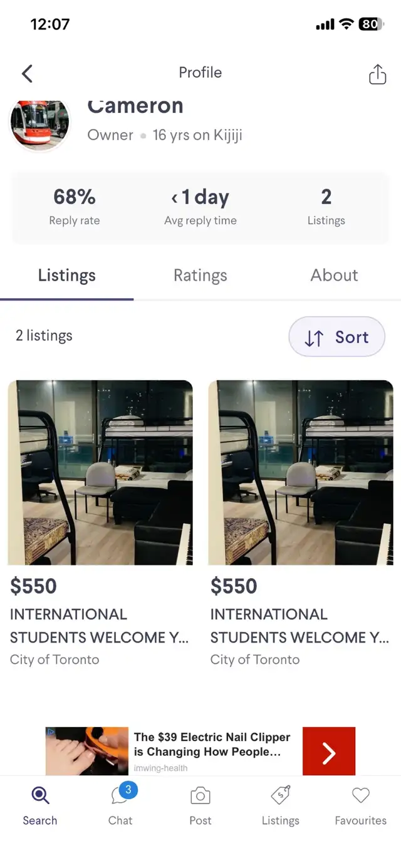
Task: Open Favourites heart icon
Action: [360, 796]
